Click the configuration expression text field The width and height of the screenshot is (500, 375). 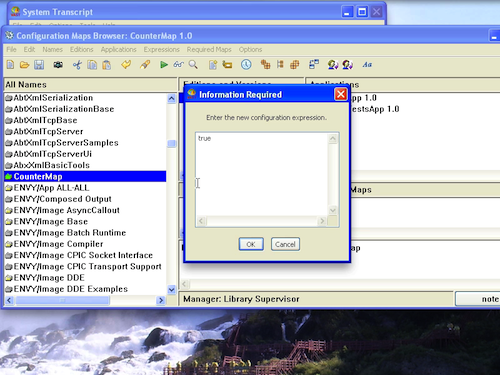click(262, 174)
